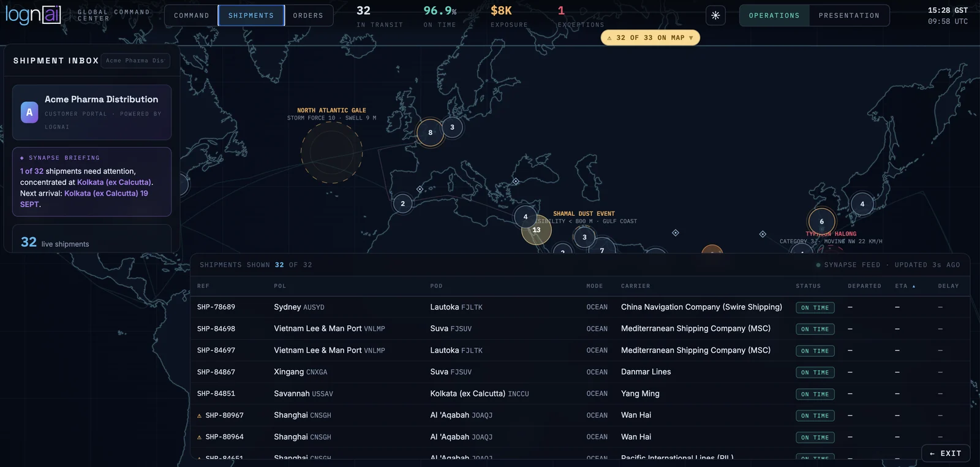The width and height of the screenshot is (980, 467).
Task: Click the diamond port marker off southern Spain
Action: point(420,189)
